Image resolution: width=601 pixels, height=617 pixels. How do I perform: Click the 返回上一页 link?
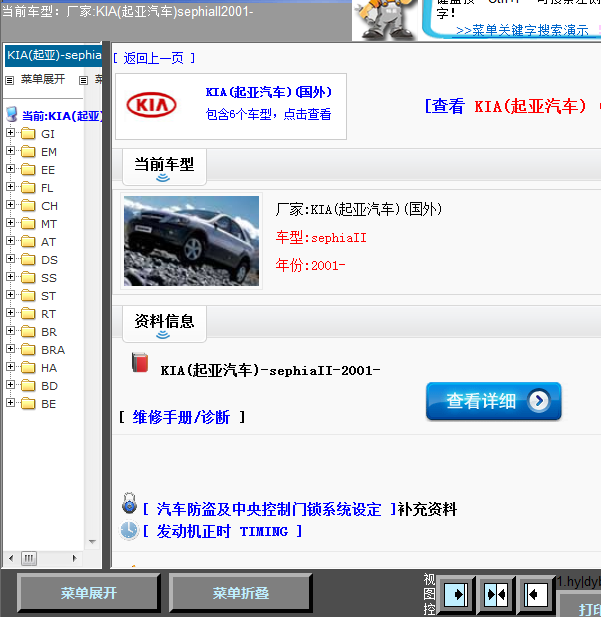click(x=154, y=58)
